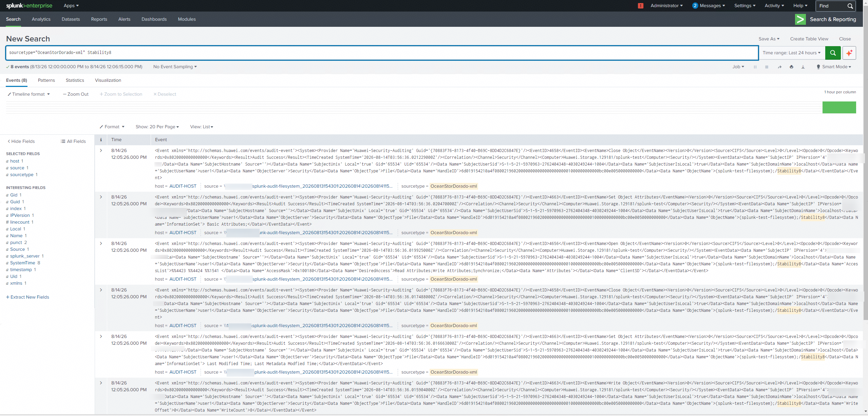Viewport: 868px width, 416px height.
Task: Click the info column header icon
Action: [x=101, y=140]
